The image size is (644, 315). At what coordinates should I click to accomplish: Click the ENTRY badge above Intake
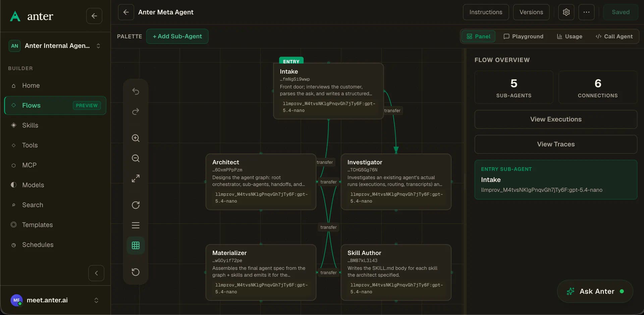(x=291, y=61)
